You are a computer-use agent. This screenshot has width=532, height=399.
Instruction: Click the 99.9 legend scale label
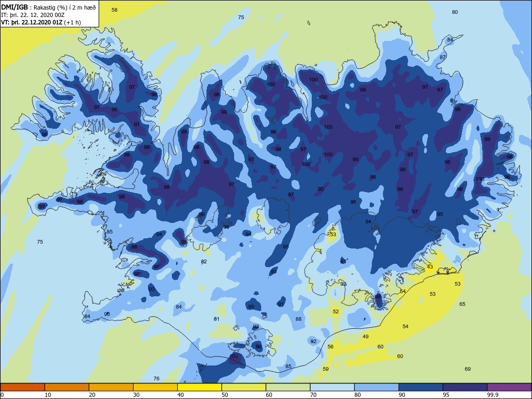click(x=493, y=395)
